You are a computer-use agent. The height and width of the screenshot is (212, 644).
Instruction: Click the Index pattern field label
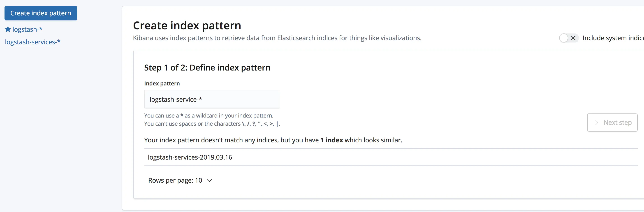coord(162,84)
